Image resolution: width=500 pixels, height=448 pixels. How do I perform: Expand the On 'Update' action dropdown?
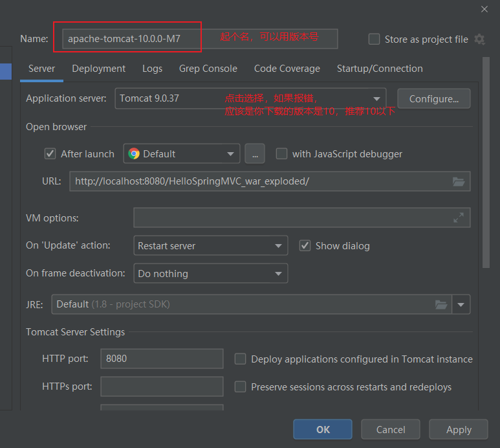(x=210, y=246)
